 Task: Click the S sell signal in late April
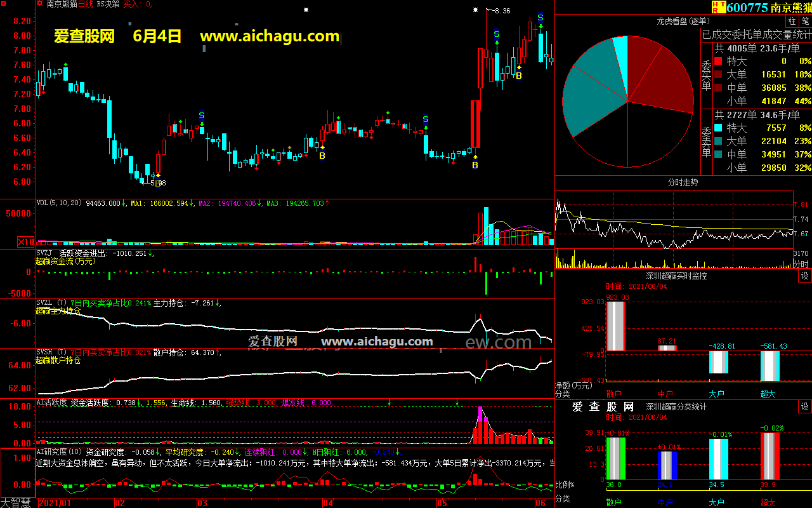pos(426,119)
